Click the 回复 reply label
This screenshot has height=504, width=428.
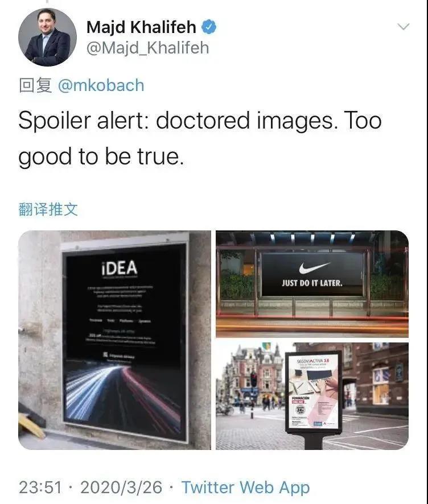(x=35, y=85)
